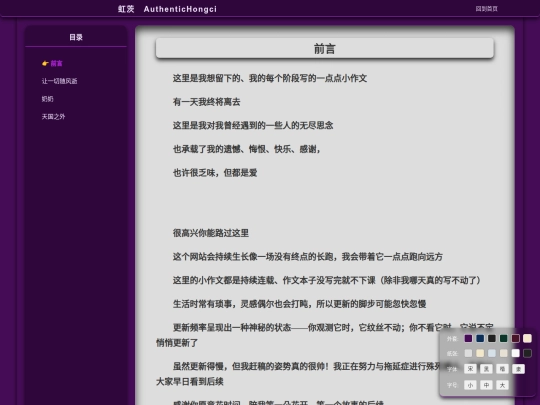Click the line 也许很乏味，但都是爱
Viewport: 540px width, 405px height.
215,173
